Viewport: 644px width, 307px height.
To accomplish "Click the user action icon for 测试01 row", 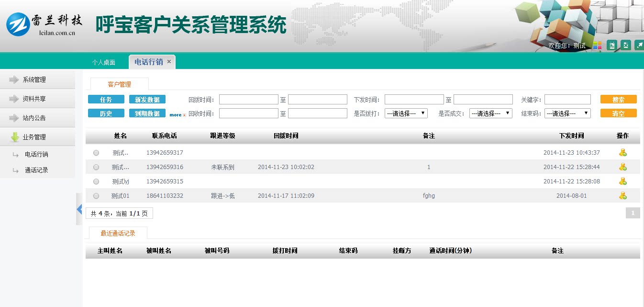I will tap(622, 196).
